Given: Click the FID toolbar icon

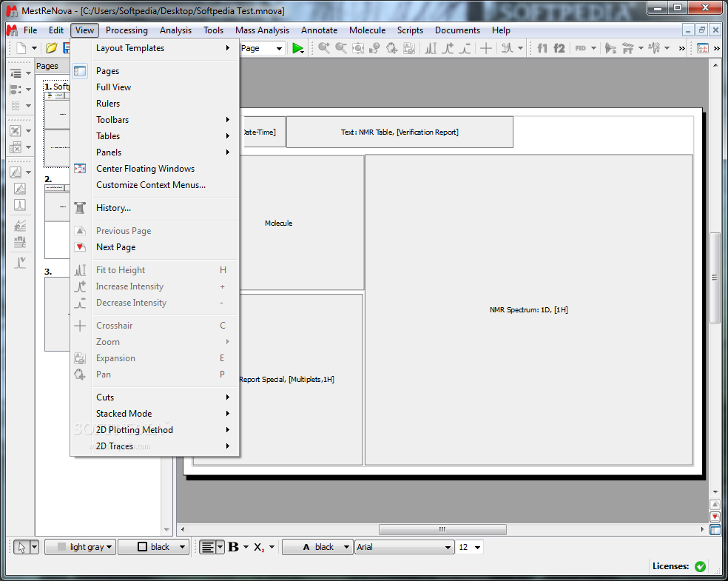Looking at the screenshot, I should coord(580,48).
